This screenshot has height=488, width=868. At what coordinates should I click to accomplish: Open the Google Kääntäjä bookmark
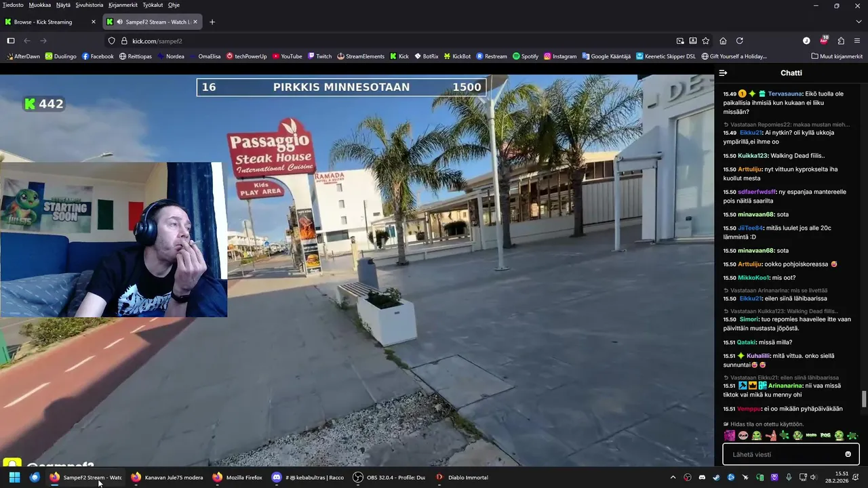click(606, 56)
